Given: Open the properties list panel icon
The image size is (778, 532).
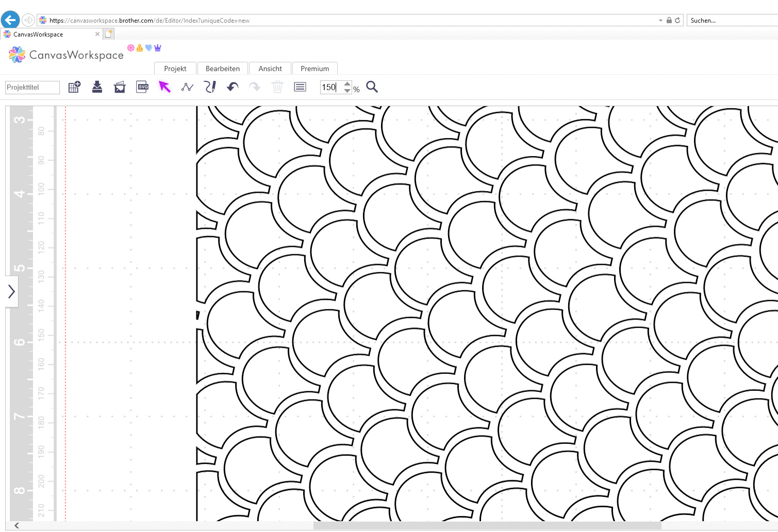Looking at the screenshot, I should [300, 87].
